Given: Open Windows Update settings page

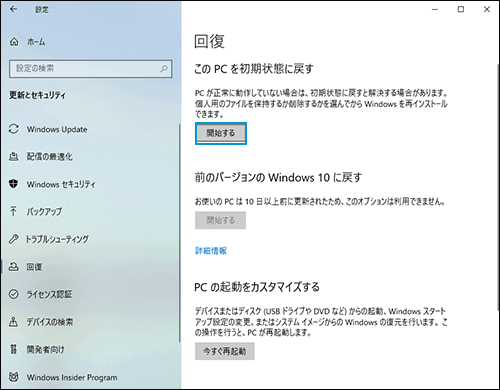Looking at the screenshot, I should 57,129.
